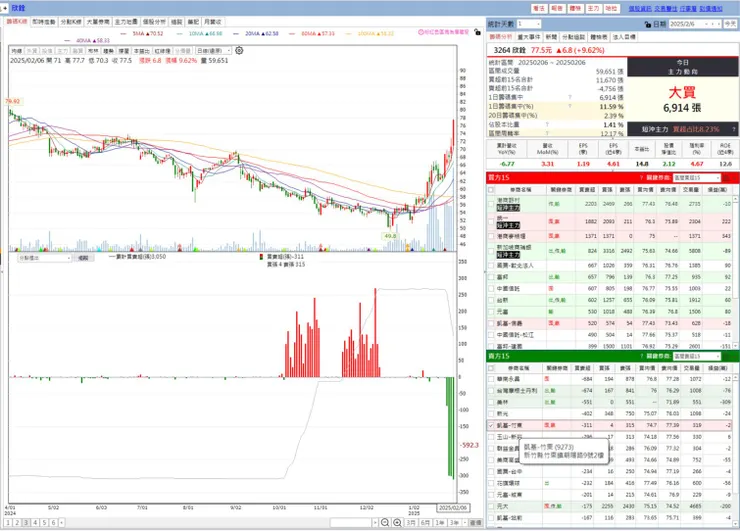The image size is (740, 531).
Task: Open 關鍵券商 dropdown in 賣方15 header
Action: (x=696, y=356)
